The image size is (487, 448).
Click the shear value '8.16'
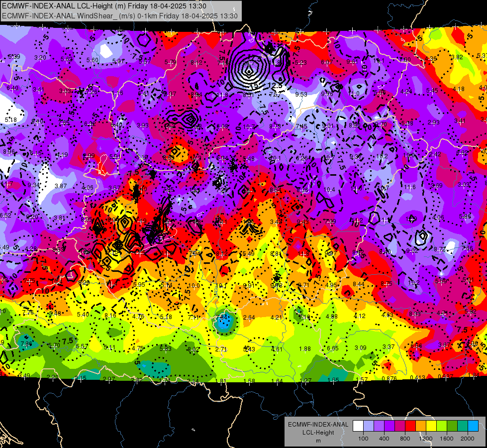110,316
